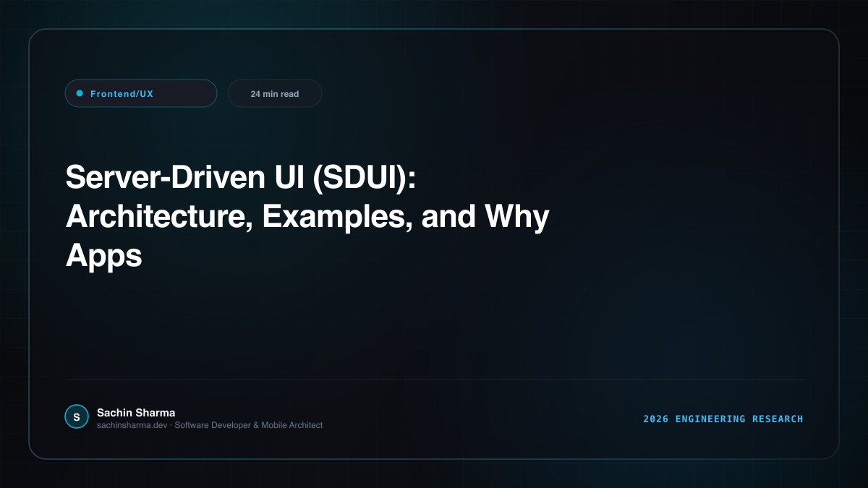The image size is (868, 488).
Task: Click the "24 min read" badge
Action: [275, 93]
